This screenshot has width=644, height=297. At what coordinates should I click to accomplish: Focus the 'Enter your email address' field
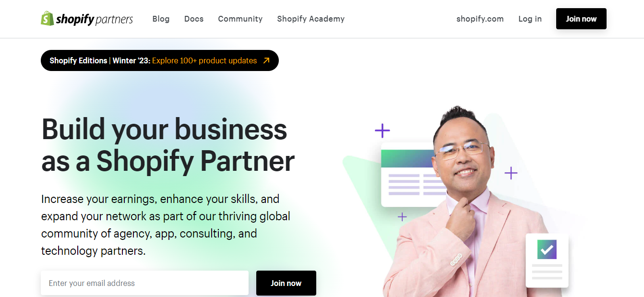tap(144, 283)
